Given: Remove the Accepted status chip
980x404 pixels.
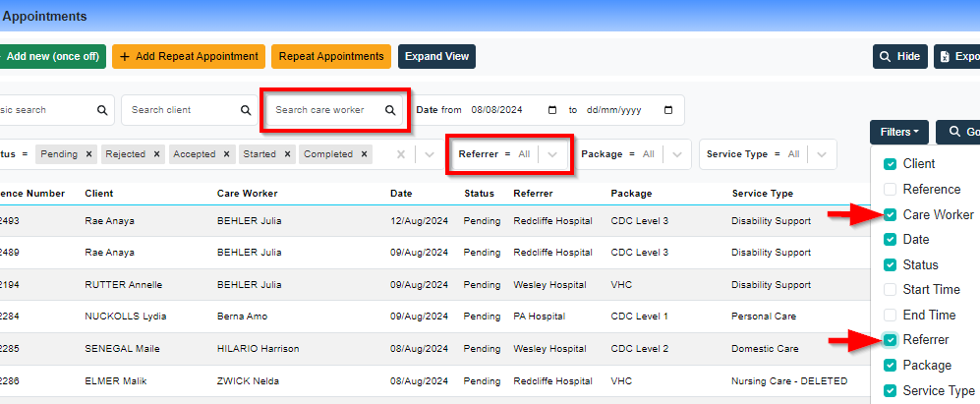Looking at the screenshot, I should 226,154.
